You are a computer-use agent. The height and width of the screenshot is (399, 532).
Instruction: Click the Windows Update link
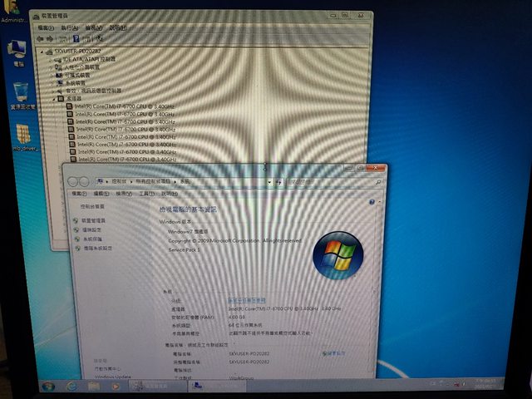pyautogui.click(x=112, y=377)
